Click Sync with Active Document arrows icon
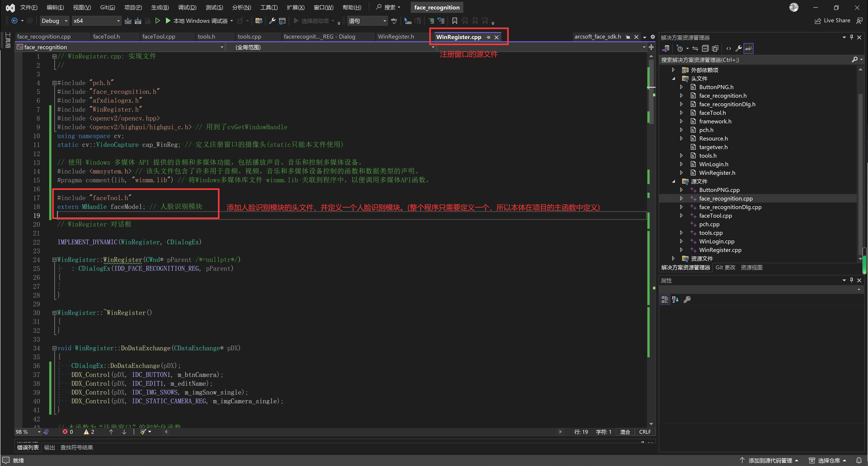The width and height of the screenshot is (868, 466). coord(695,48)
